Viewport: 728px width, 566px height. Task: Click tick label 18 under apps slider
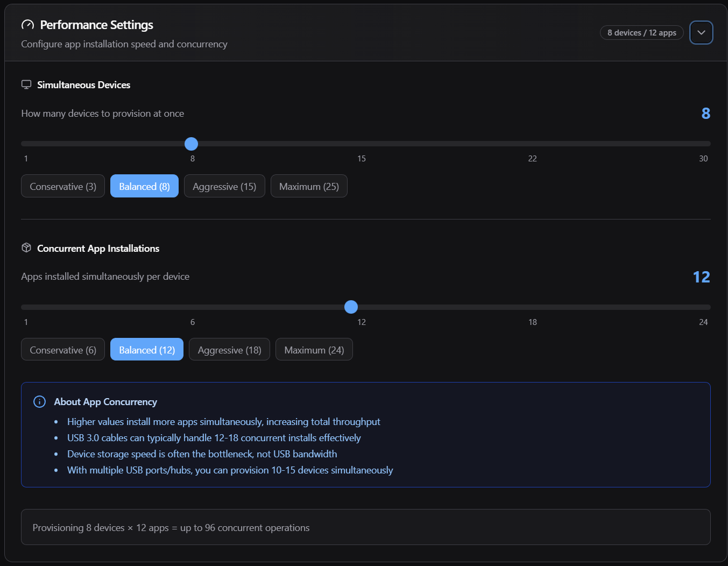click(x=533, y=322)
